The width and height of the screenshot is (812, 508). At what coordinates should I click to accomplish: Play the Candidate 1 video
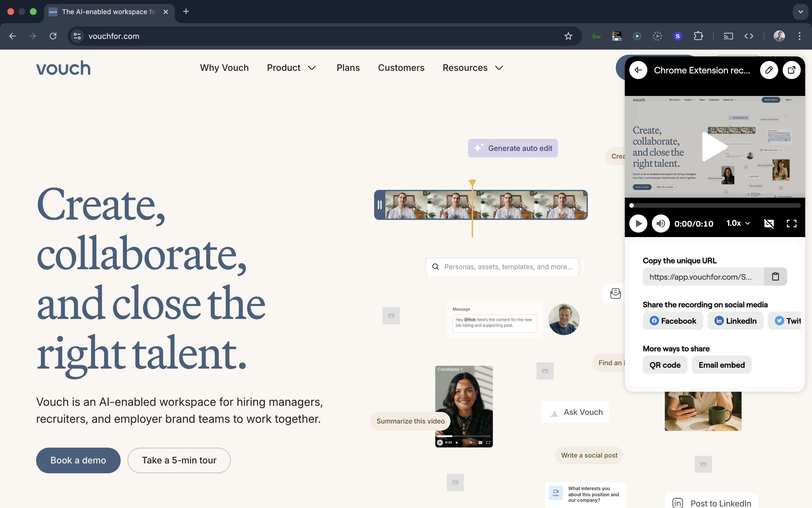click(440, 443)
